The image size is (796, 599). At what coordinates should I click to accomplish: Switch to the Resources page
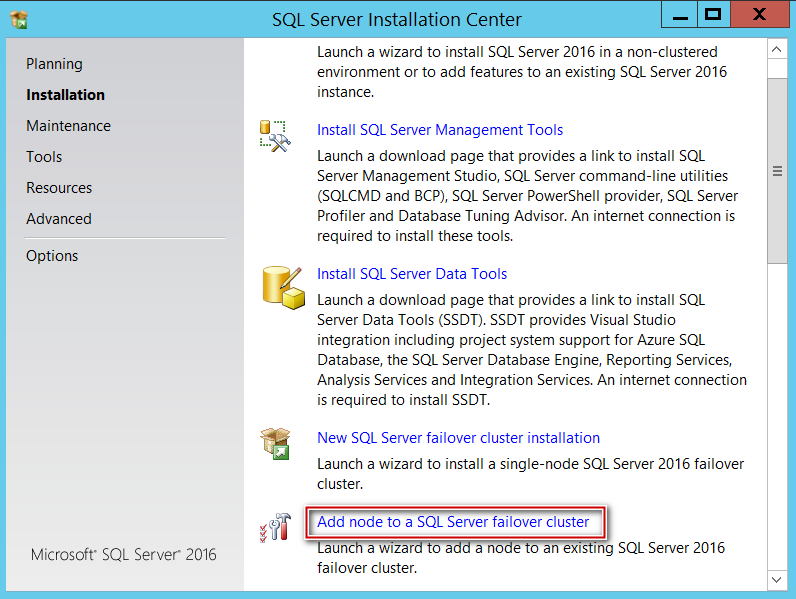click(x=59, y=188)
